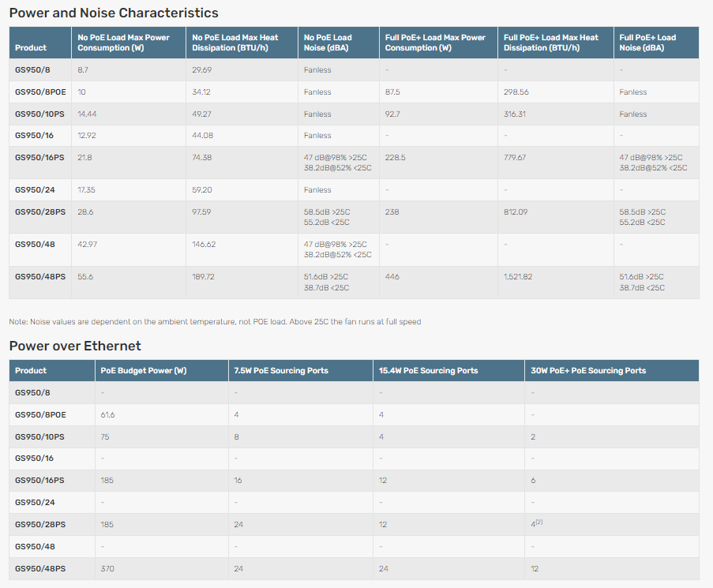Click Full PoE+ Load Max Heat Dissipation header

[x=550, y=43]
